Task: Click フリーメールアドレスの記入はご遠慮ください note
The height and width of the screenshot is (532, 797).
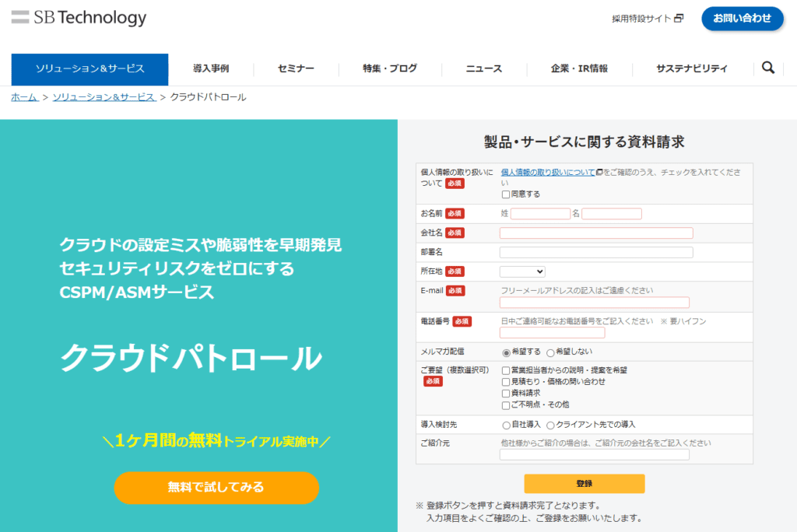Action: [577, 291]
